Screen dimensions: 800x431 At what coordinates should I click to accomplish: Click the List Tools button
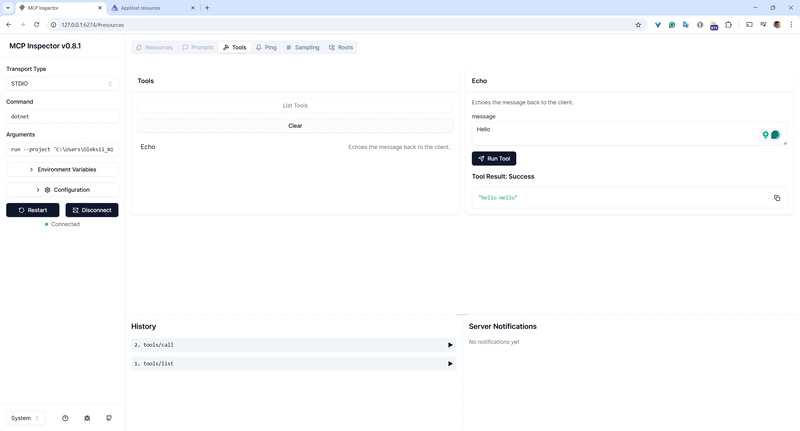coord(295,106)
